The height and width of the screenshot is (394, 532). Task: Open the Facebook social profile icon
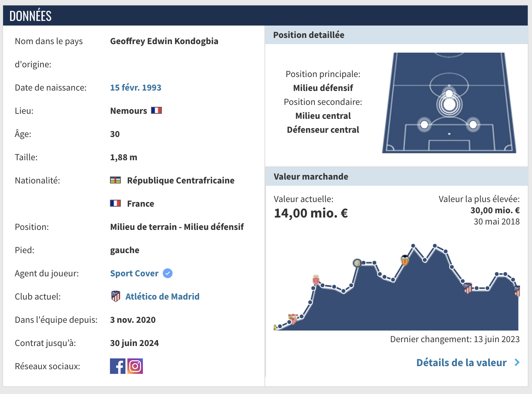tap(118, 366)
